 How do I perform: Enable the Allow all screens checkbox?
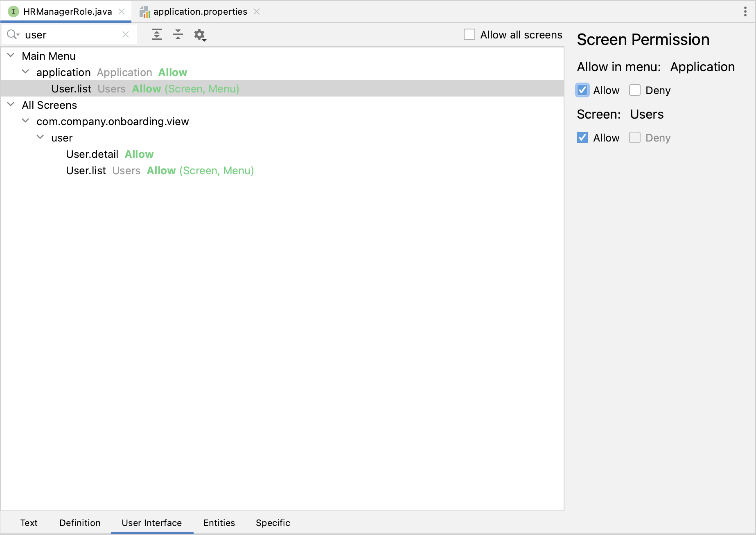coord(469,35)
